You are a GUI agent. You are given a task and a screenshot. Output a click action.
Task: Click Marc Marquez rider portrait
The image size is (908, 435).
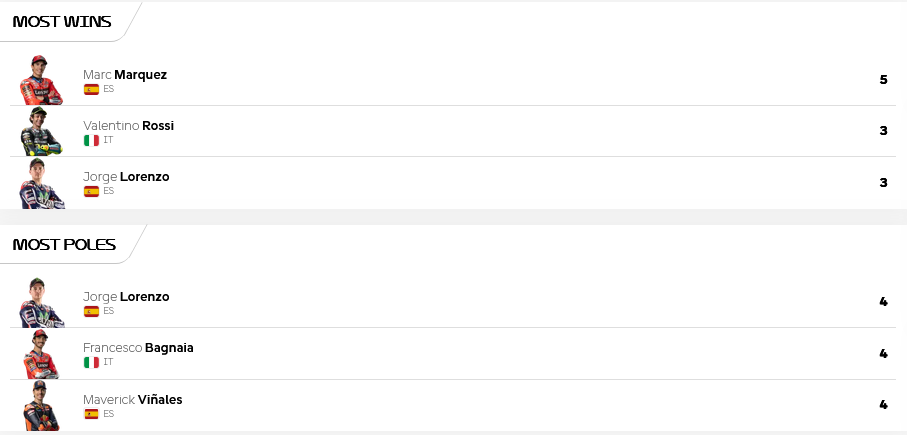coord(41,80)
